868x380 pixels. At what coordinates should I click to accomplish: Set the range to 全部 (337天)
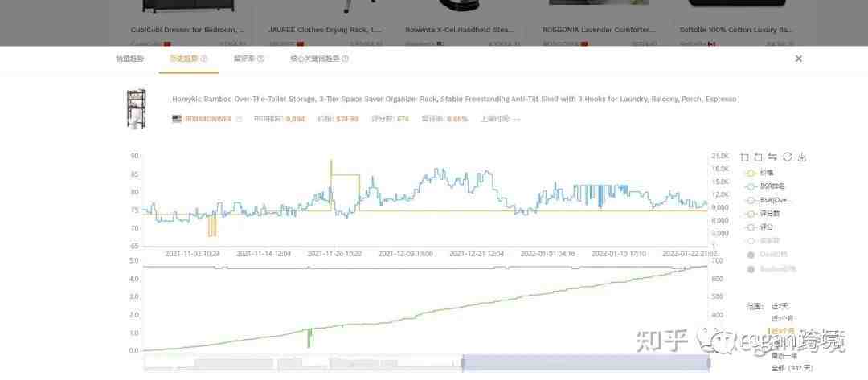tap(792, 369)
